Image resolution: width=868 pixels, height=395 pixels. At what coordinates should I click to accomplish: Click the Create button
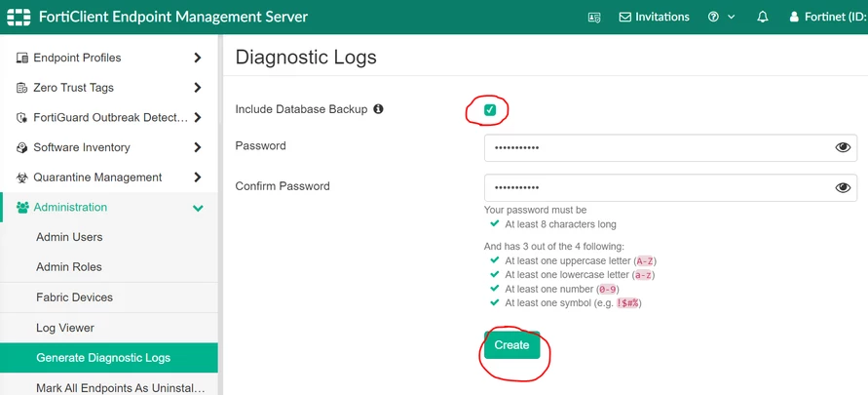tap(511, 345)
